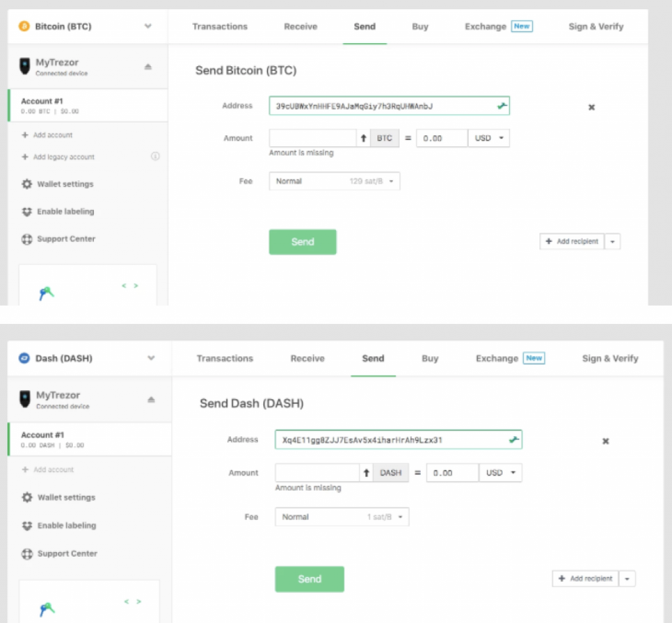Click the 0.00 USD value field in Bitcoin form
The image size is (672, 623).
tap(442, 138)
